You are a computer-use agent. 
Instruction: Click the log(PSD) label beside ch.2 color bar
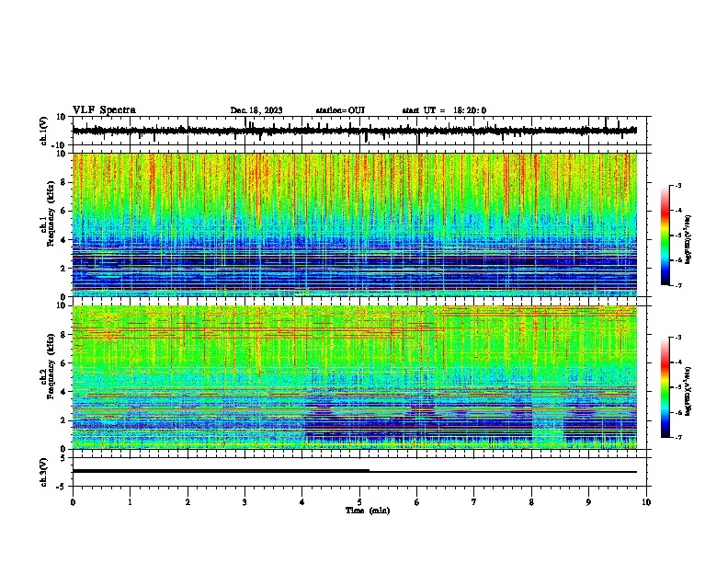click(x=688, y=391)
